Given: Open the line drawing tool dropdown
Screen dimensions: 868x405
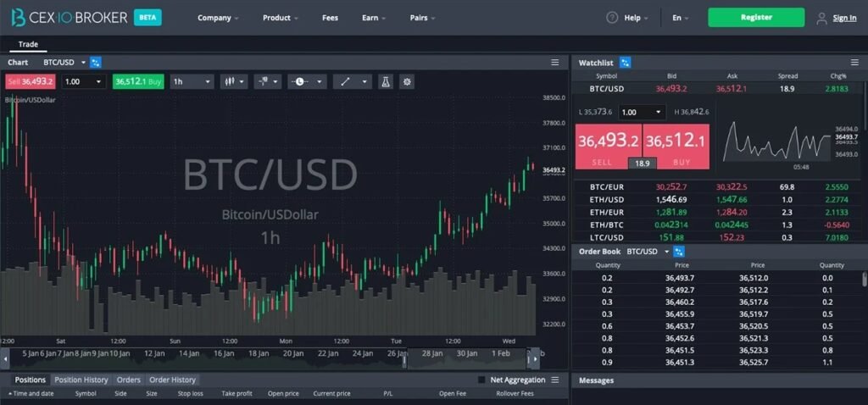Looking at the screenshot, I should click(x=352, y=81).
